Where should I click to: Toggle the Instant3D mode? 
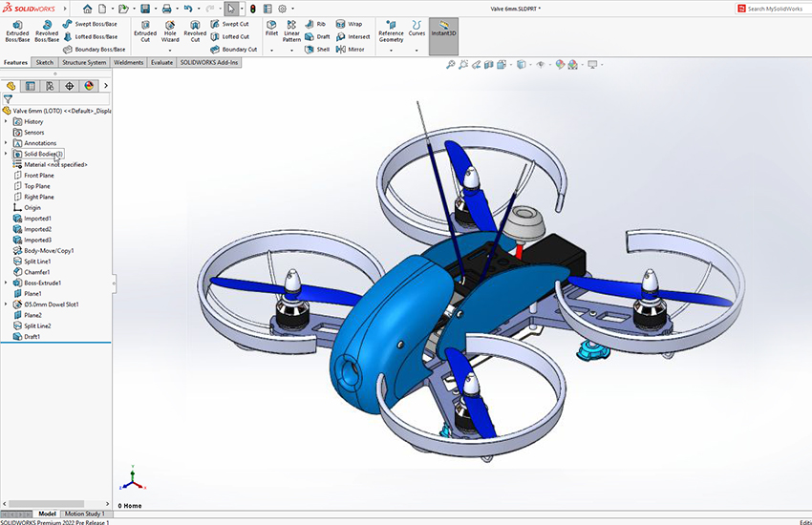tap(443, 31)
